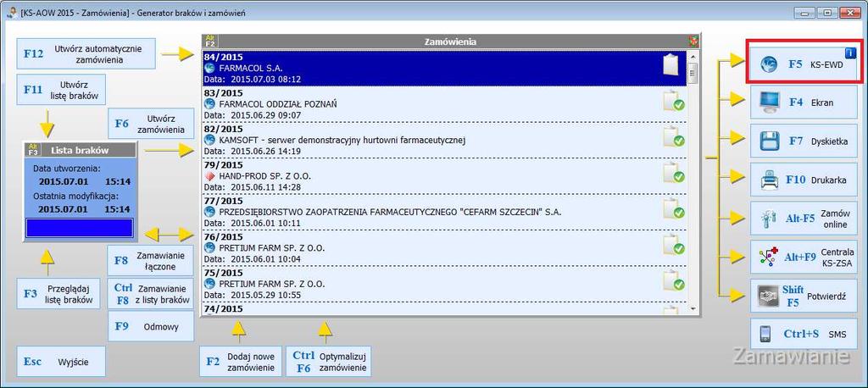
Task: Click Lista braków panel title
Action: click(80, 150)
